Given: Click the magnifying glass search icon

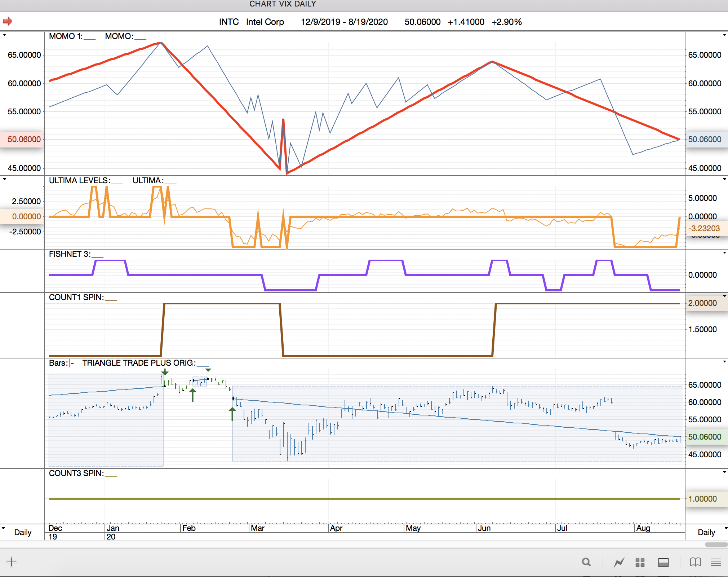Looking at the screenshot, I should tap(586, 562).
